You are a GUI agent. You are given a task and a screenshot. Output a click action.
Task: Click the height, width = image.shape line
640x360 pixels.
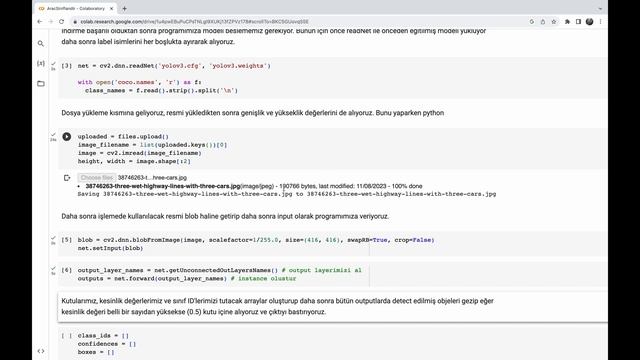[x=134, y=161]
